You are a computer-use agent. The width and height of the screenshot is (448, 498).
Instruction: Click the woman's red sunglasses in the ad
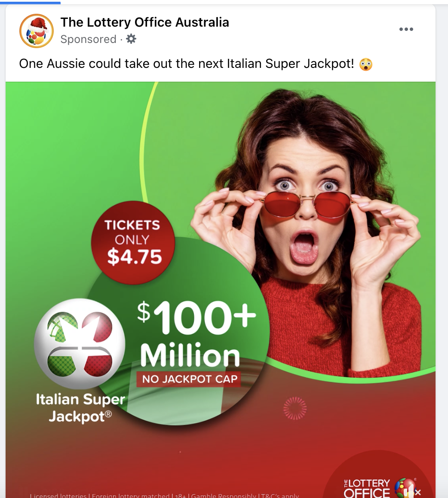click(x=307, y=205)
